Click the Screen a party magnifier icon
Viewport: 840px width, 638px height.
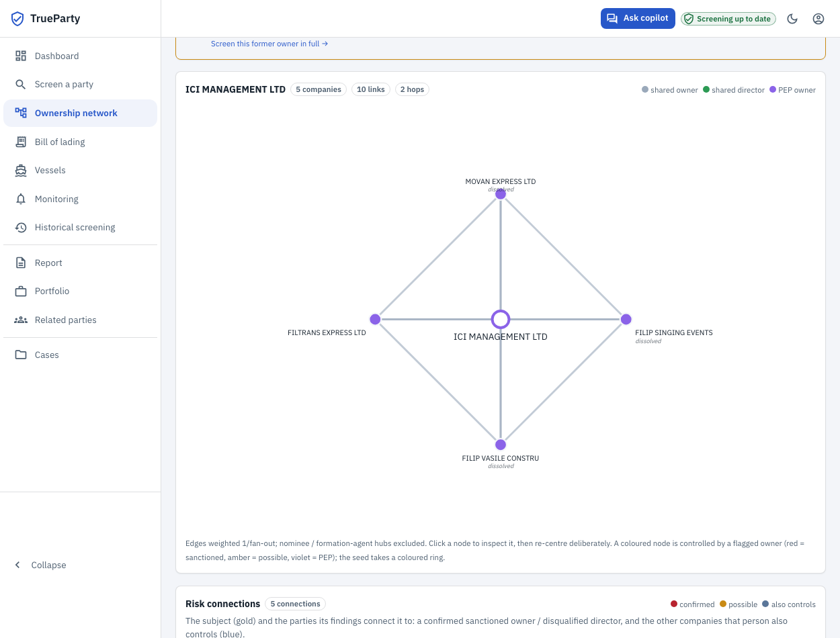point(21,84)
